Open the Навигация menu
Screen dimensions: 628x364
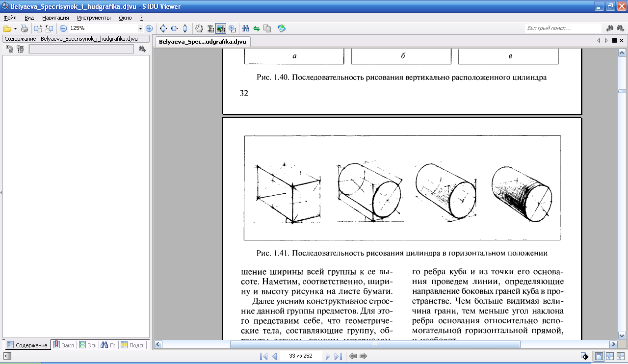[55, 18]
